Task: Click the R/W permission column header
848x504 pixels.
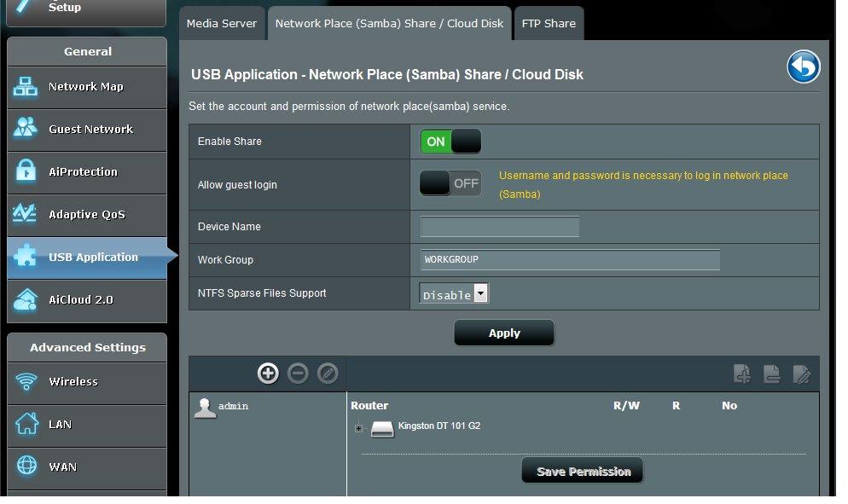Action: (x=626, y=406)
